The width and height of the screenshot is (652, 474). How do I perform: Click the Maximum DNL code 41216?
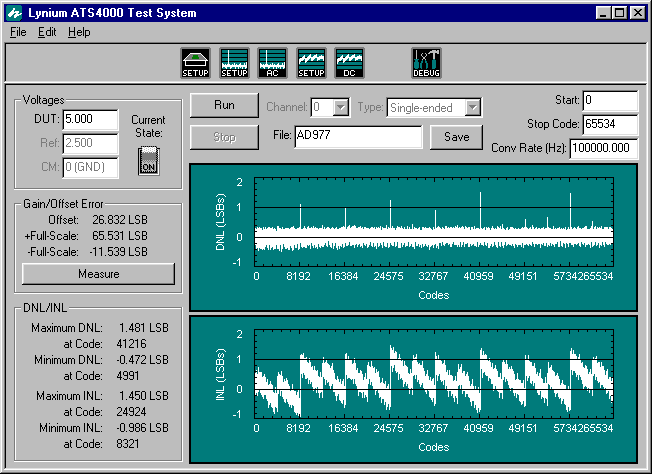click(x=131, y=344)
